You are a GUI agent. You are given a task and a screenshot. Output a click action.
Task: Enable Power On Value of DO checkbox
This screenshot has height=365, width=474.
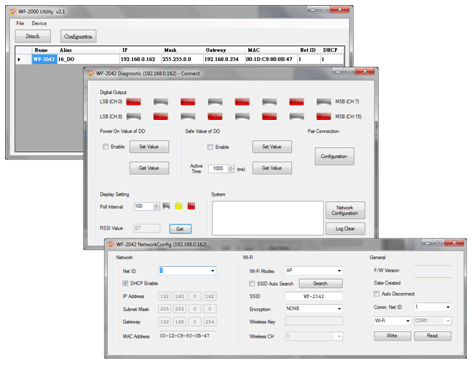(x=106, y=147)
